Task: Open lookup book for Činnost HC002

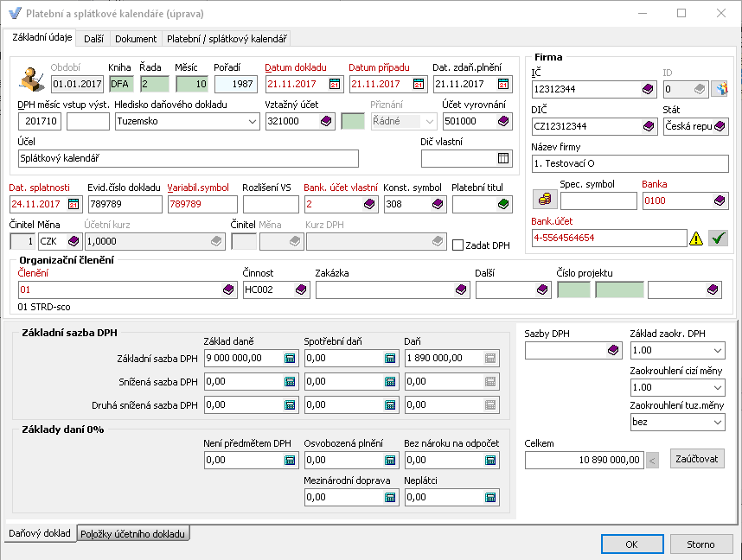Action: [x=301, y=290]
